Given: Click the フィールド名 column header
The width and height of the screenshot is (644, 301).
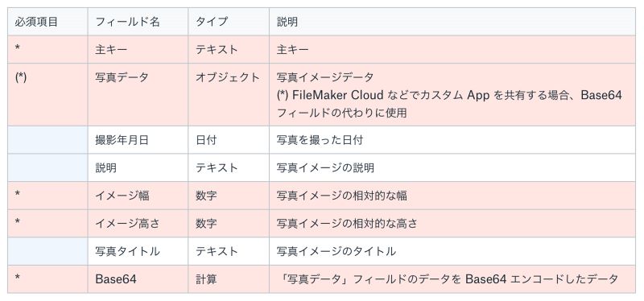Looking at the screenshot, I should pos(138,22).
